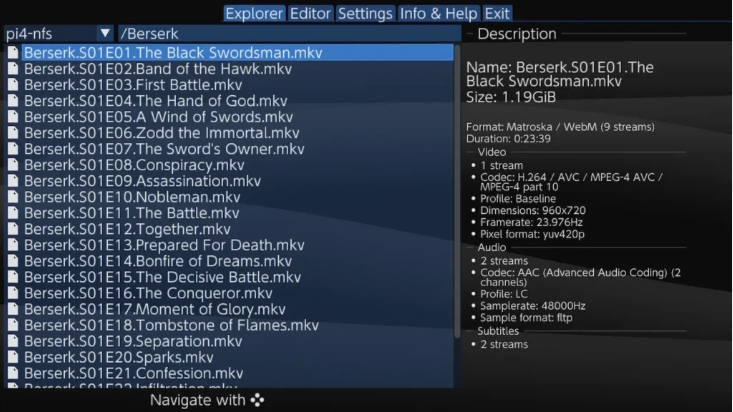
Task: Click the pi4-nfs filesystem selector box
Action: point(59,34)
